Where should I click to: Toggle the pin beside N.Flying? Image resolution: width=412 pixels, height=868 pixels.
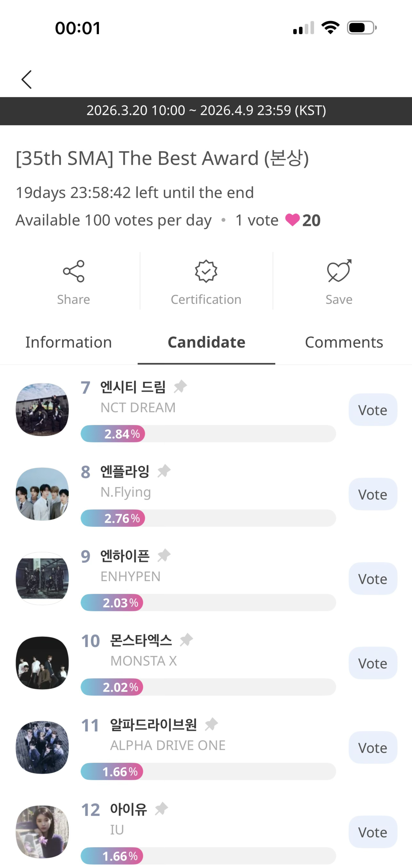point(164,471)
